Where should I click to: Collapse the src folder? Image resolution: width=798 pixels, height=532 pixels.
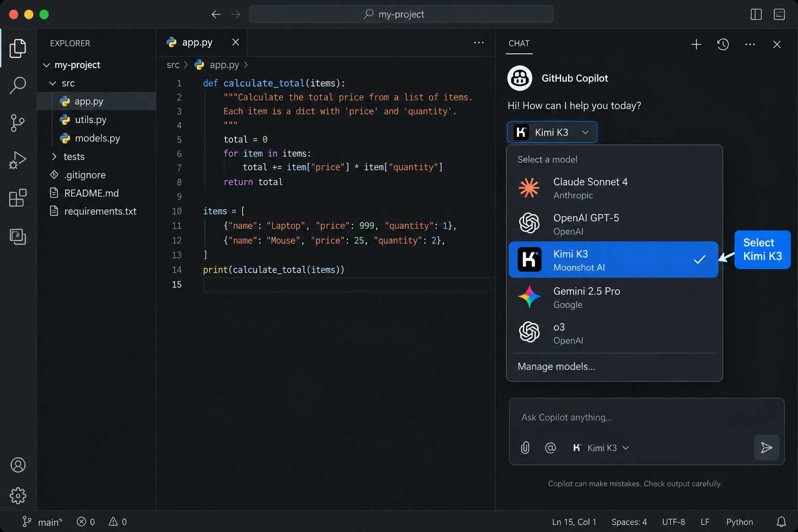pos(52,83)
